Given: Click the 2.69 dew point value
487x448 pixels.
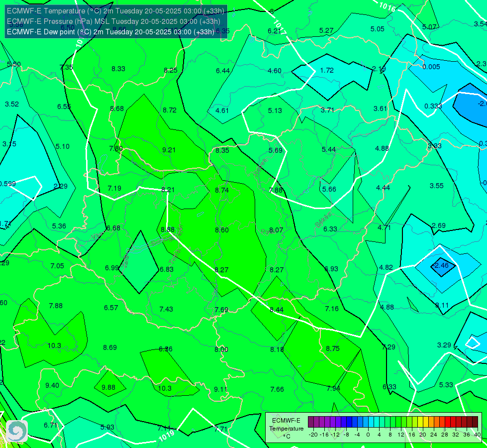Looking at the screenshot, I should point(439,225).
